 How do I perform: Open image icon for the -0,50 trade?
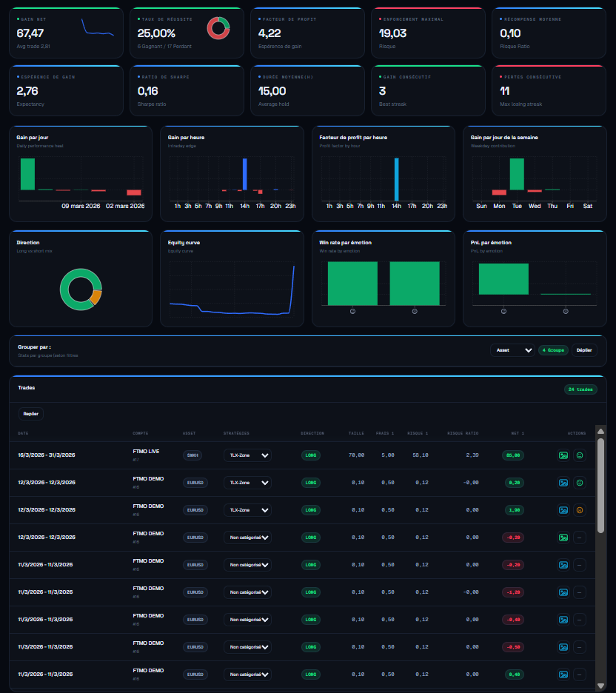pos(563,647)
